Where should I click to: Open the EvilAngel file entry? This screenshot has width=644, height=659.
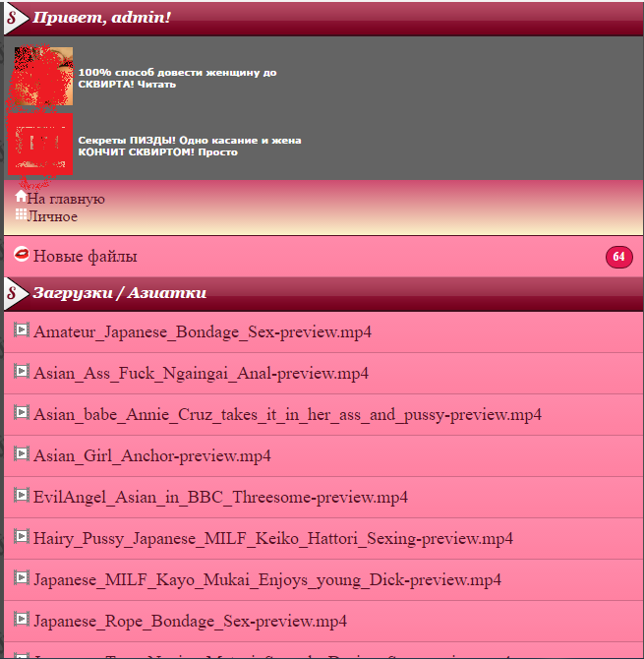(220, 497)
